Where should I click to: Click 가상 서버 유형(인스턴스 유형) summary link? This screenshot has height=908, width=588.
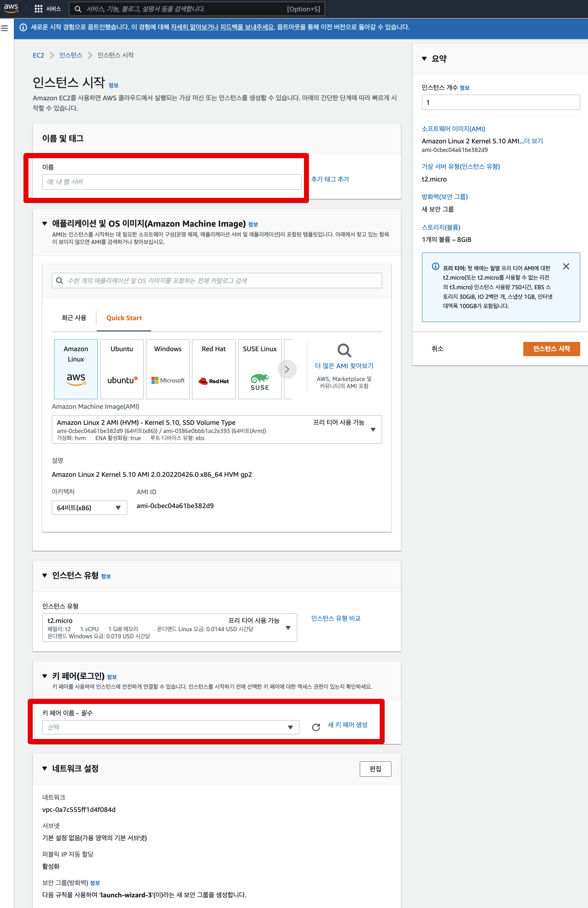click(x=460, y=167)
